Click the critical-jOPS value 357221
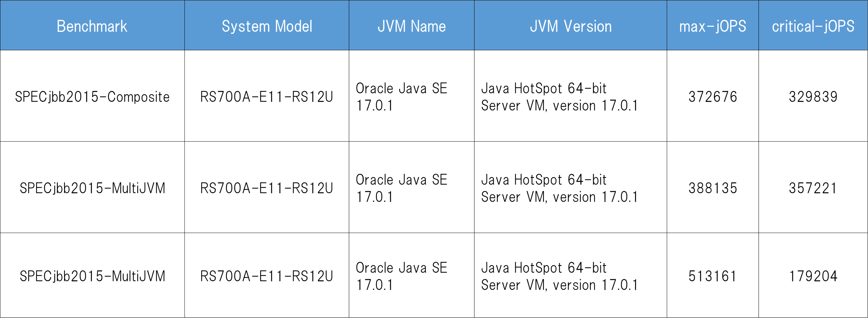The image size is (868, 318). point(813,188)
